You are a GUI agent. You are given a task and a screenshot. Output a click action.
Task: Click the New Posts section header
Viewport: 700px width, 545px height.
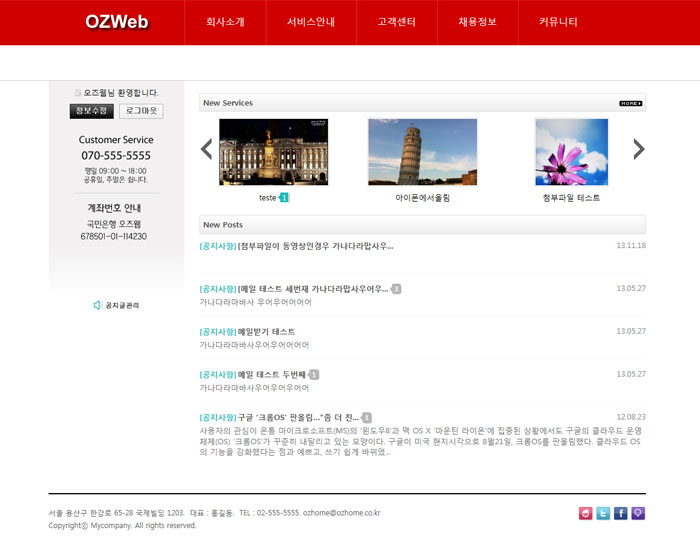[x=422, y=225]
